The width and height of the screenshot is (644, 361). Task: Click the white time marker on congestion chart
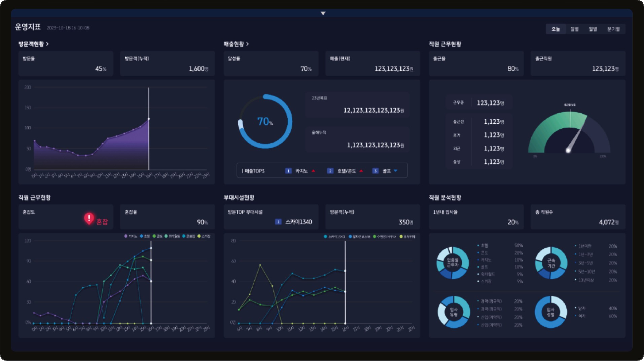[151, 282]
